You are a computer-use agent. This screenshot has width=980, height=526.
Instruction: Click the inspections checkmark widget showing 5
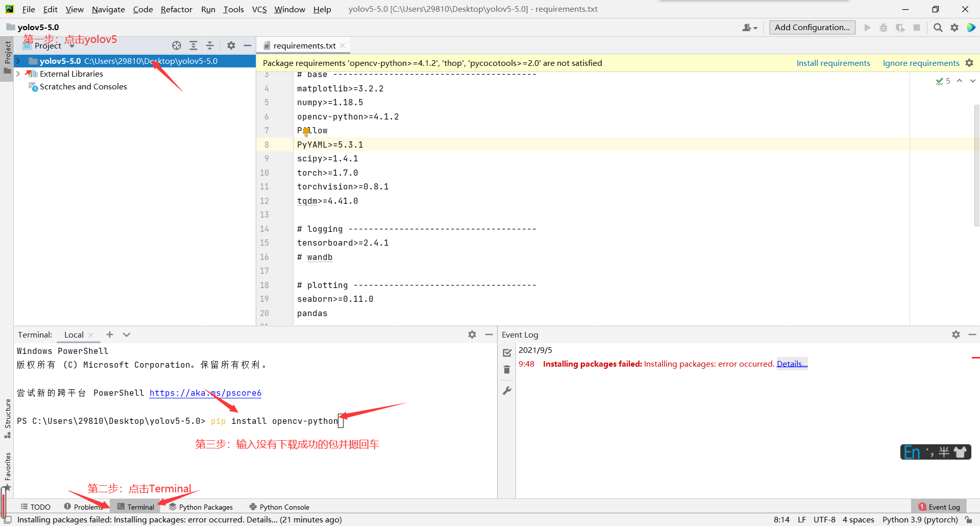943,81
